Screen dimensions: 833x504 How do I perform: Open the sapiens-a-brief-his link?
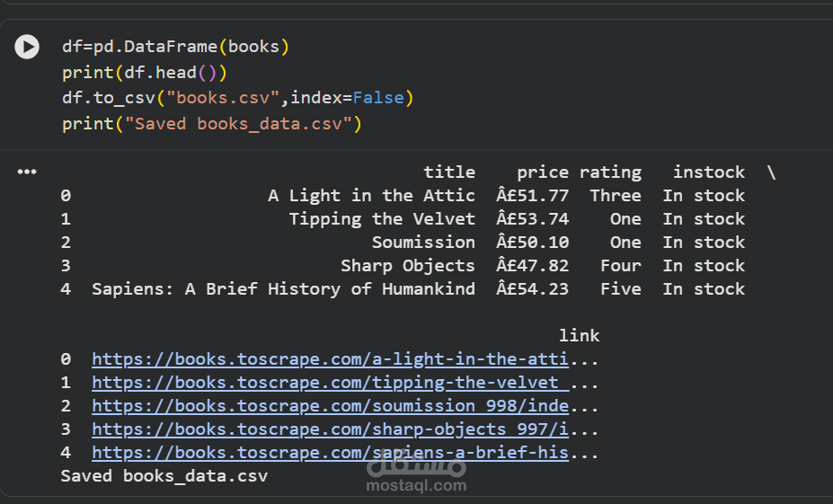(330, 453)
